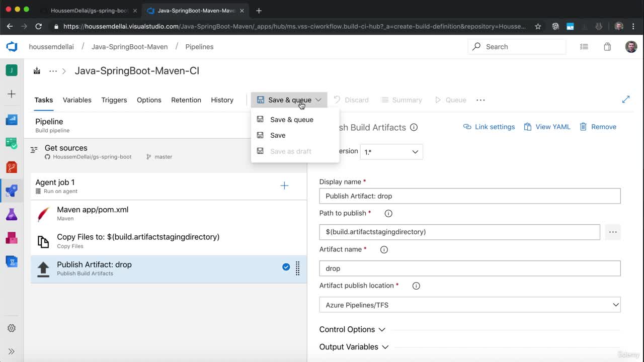
Task: Click the Path to publish info icon
Action: click(388, 213)
